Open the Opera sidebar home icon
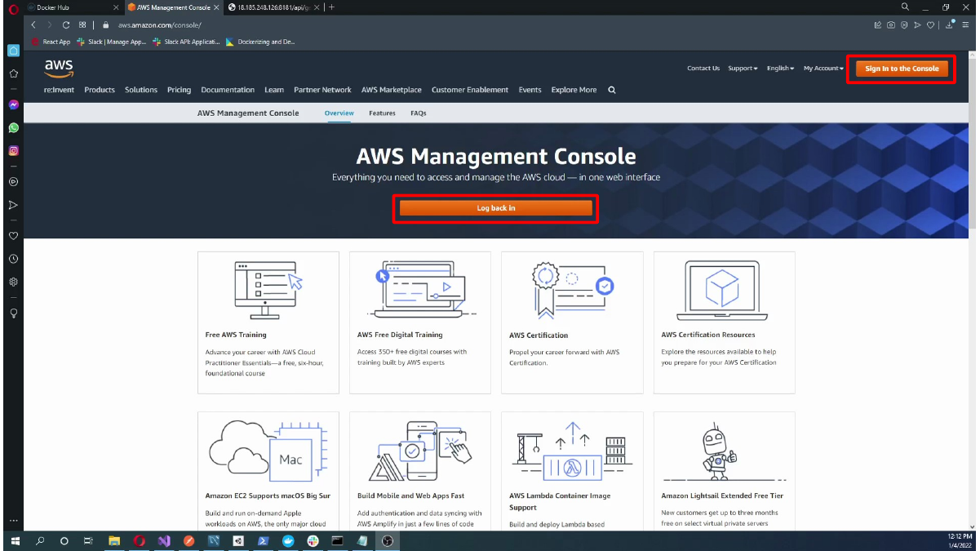 [13, 51]
